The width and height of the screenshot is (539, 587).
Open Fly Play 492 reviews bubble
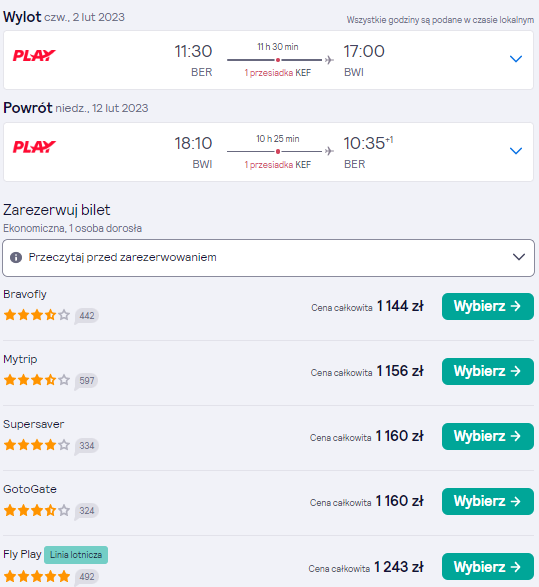click(86, 577)
